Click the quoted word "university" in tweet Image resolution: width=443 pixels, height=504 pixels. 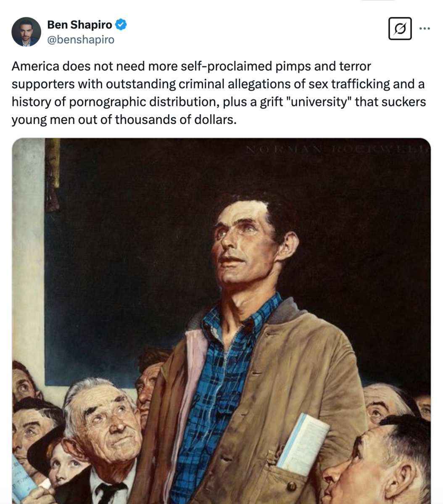(x=319, y=102)
